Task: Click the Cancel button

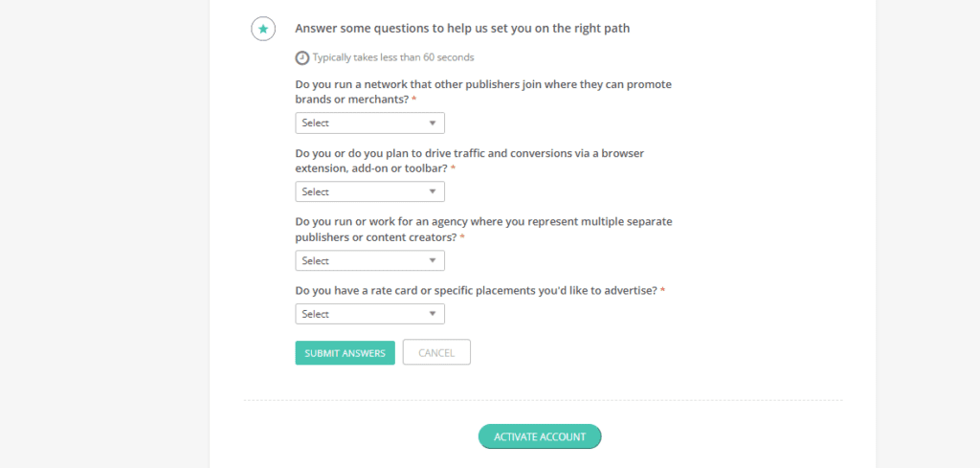Action: pyautogui.click(x=436, y=353)
